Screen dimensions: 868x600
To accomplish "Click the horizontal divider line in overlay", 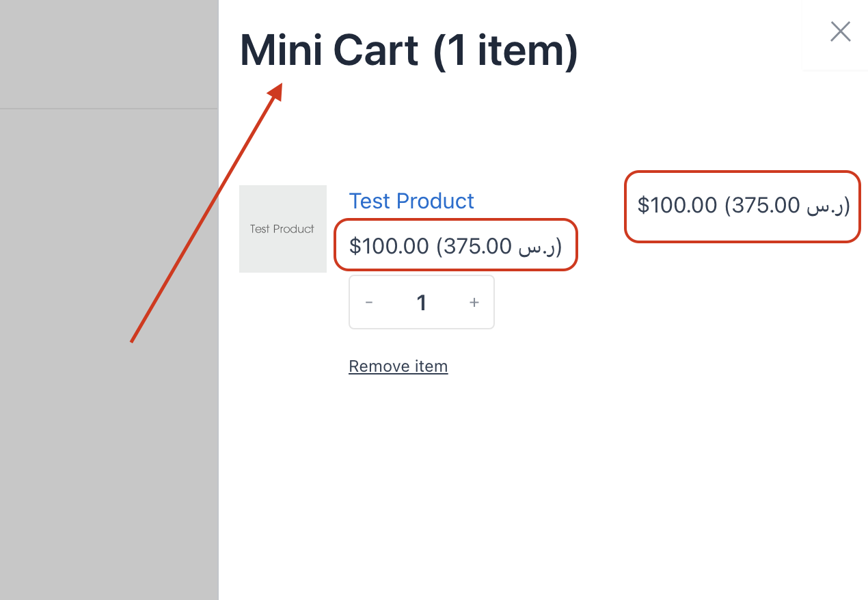I will pyautogui.click(x=109, y=108).
